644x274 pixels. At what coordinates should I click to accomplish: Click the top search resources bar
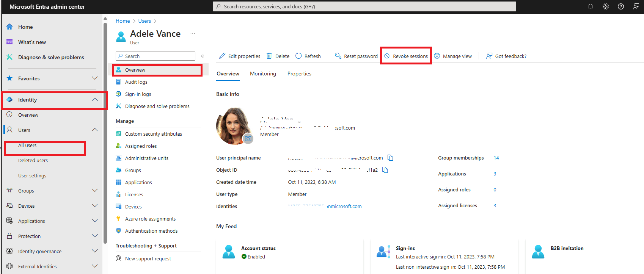tap(364, 6)
